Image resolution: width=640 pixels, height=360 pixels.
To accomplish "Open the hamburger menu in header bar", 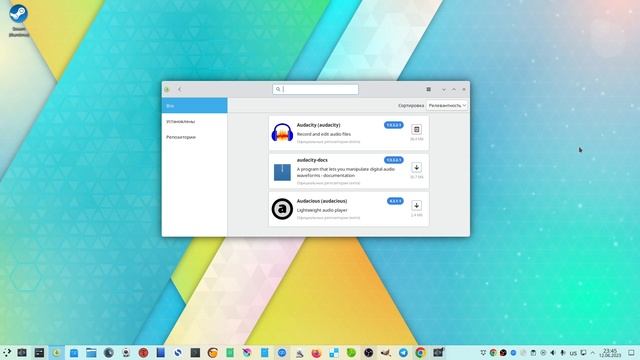I will click(429, 89).
